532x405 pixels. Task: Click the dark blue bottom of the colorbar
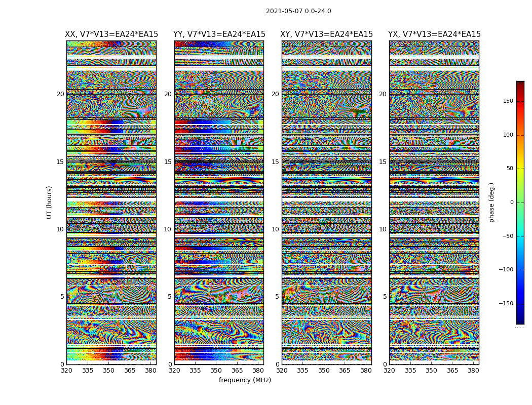520,321
